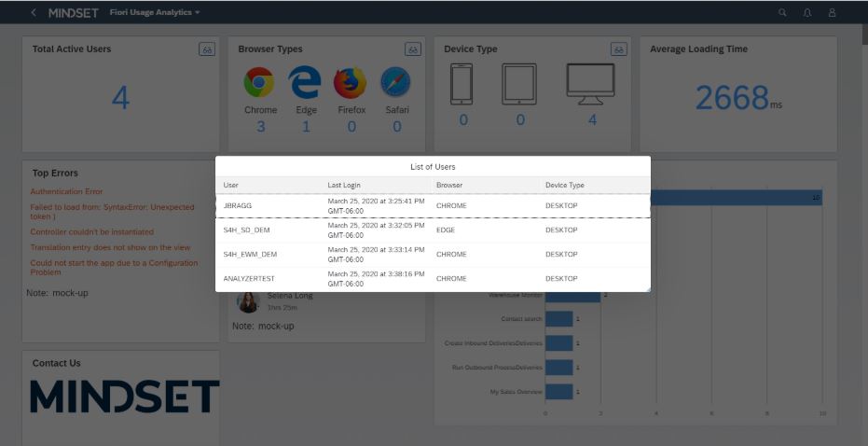Screen dimensions: 868x446
Task: Click the desktop monitor device icon
Action: tap(591, 84)
